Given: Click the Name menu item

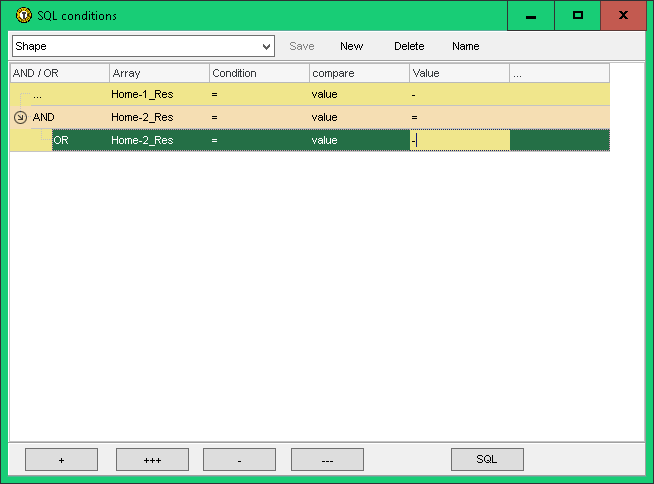Looking at the screenshot, I should pos(465,47).
